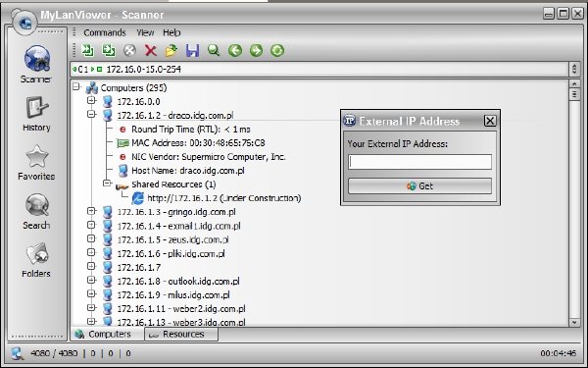588x368 pixels.
Task: Open http://172.16.1.2 (Under Construction) link
Action: click(x=224, y=198)
